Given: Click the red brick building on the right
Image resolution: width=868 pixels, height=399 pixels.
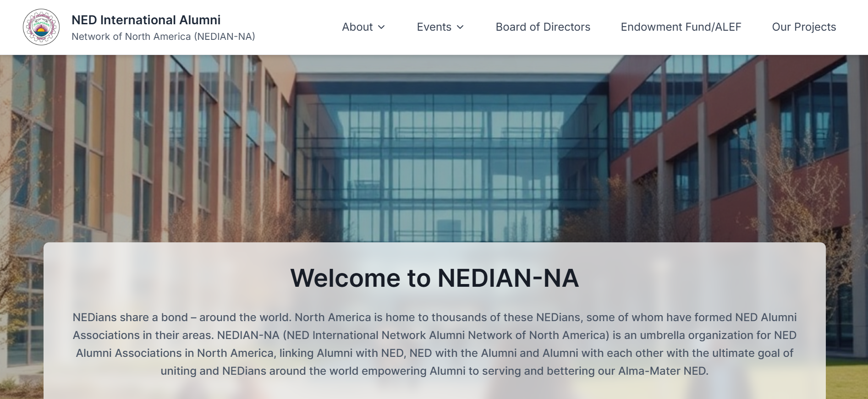Looking at the screenshot, I should (733, 137).
